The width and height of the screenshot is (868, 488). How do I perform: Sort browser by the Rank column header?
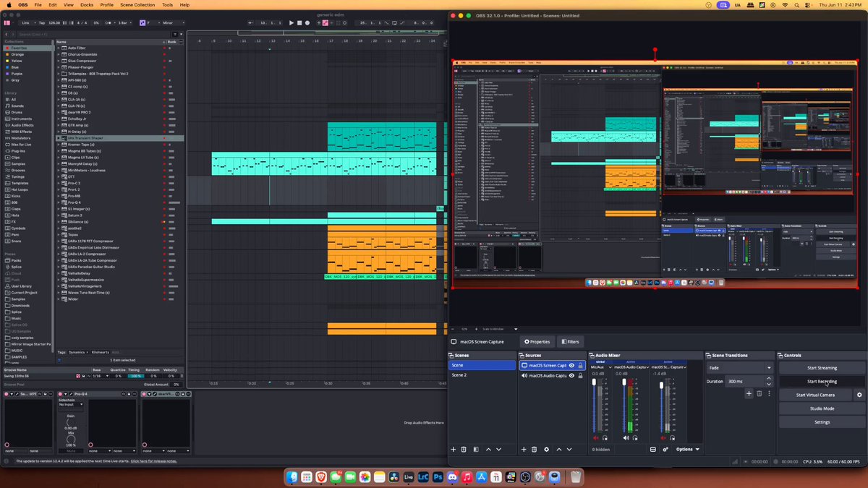coord(172,42)
